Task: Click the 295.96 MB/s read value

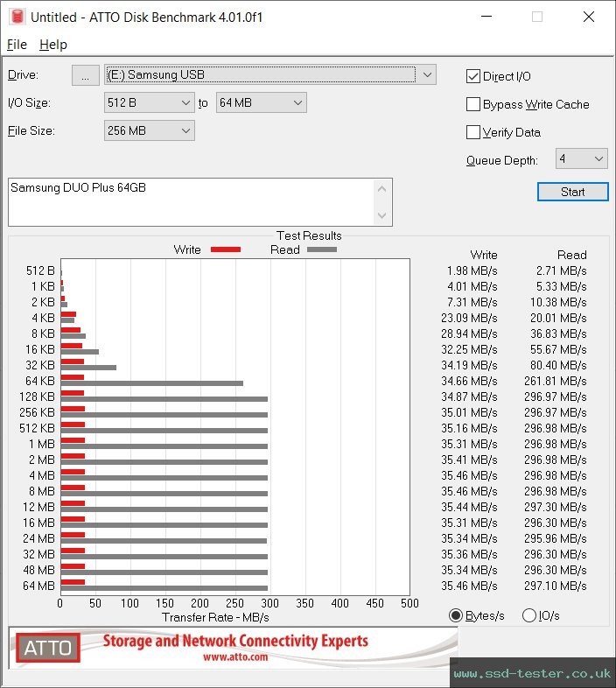Action: [555, 538]
